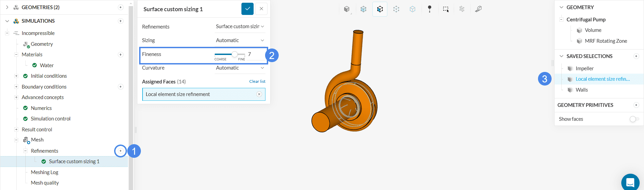Enable the box selection tool
644x190 pixels.
pyautogui.click(x=446, y=9)
